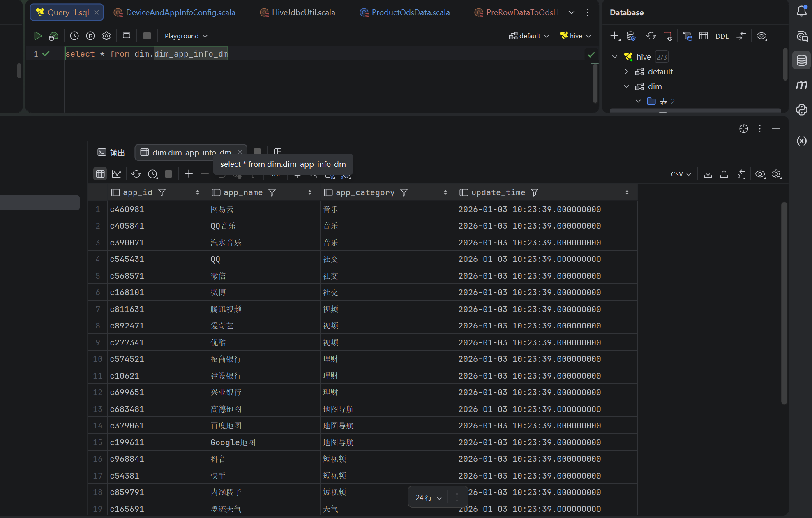812x518 pixels.
Task: Toggle the eye icon in results toolbar
Action: pyautogui.click(x=760, y=174)
